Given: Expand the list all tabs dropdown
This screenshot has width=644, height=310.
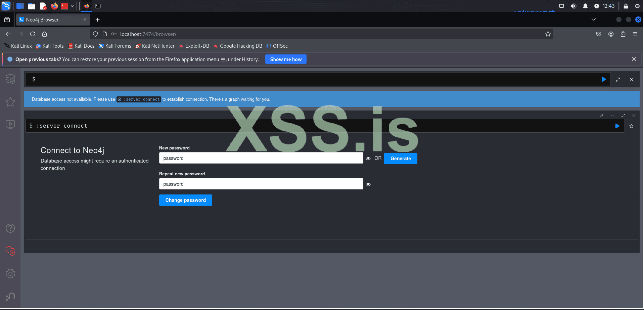Looking at the screenshot, I should (x=594, y=19).
